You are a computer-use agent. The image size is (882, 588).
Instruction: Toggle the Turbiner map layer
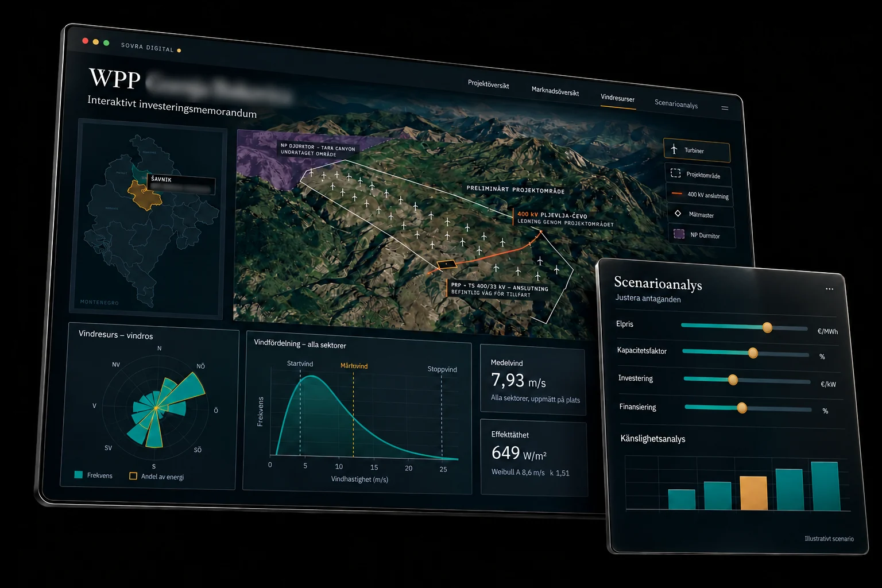click(x=697, y=150)
